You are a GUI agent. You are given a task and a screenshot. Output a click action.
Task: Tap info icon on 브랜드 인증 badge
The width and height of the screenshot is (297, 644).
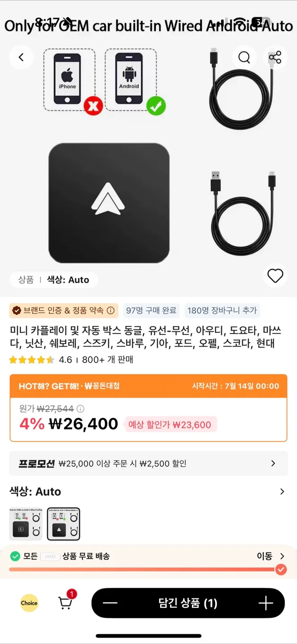(110, 310)
